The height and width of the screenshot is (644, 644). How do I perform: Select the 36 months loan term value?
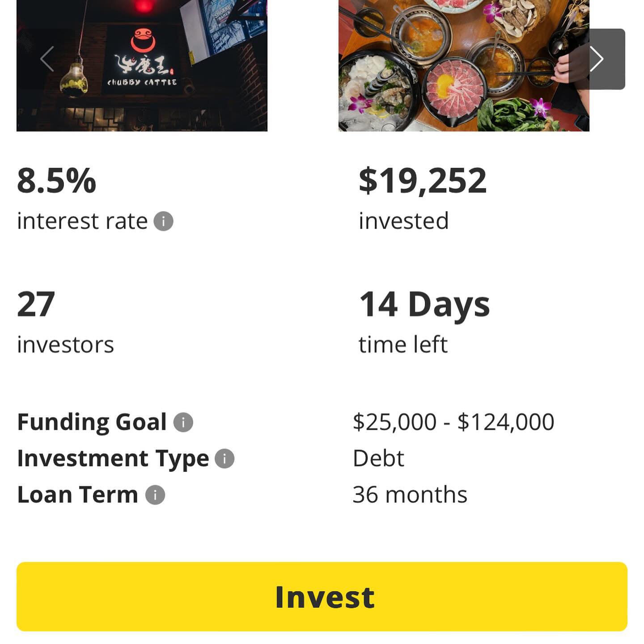coord(410,495)
